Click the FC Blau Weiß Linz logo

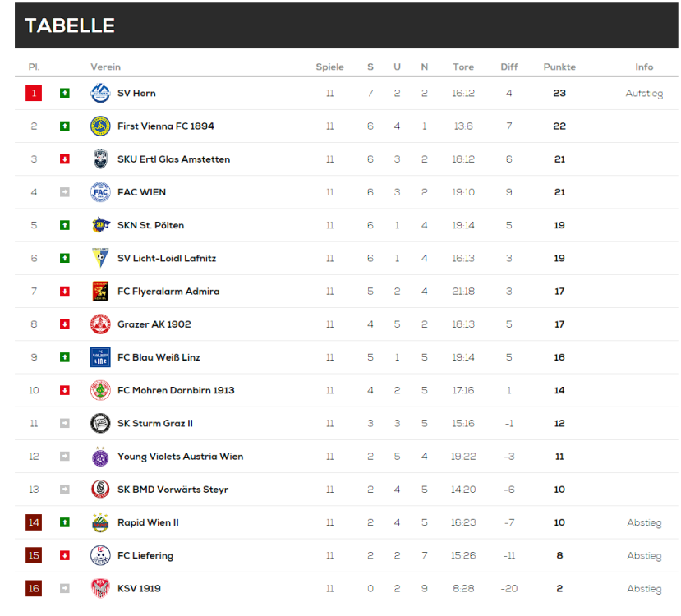point(99,357)
